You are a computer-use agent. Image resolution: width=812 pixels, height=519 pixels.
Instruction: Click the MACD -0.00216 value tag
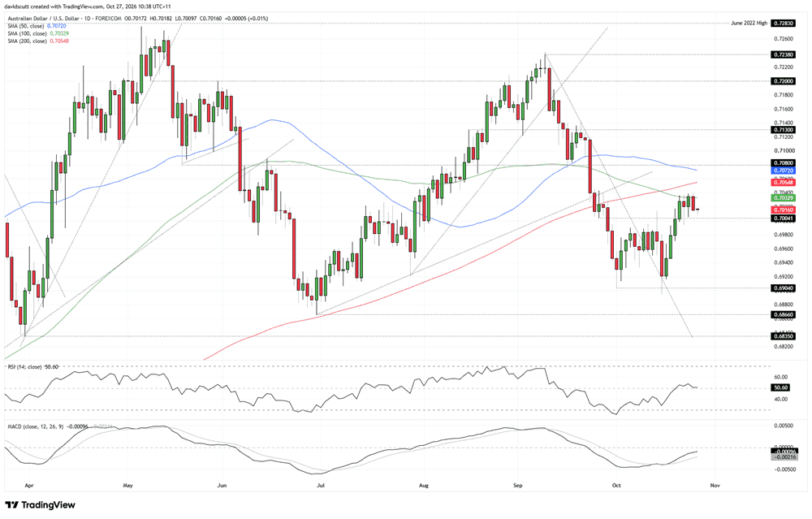783,457
